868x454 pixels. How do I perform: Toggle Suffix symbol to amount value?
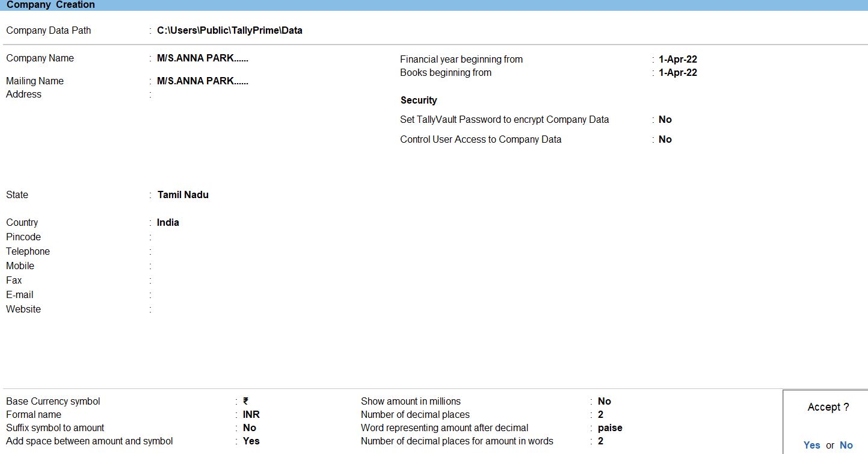click(x=249, y=428)
